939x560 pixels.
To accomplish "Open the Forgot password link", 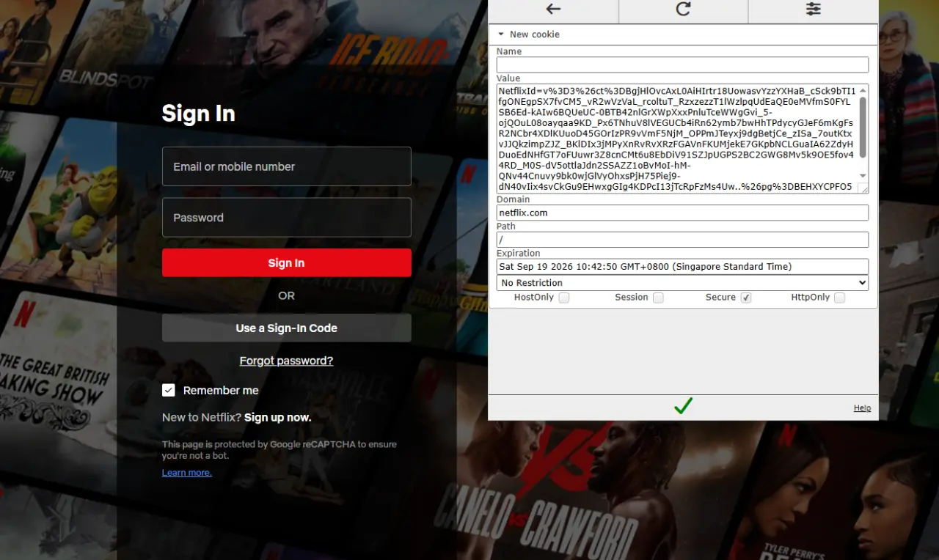I will 286,361.
